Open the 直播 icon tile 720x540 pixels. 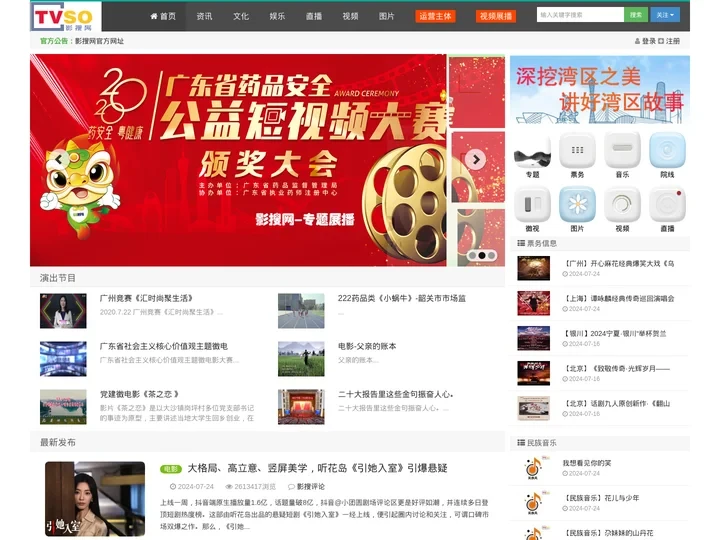[x=667, y=204]
